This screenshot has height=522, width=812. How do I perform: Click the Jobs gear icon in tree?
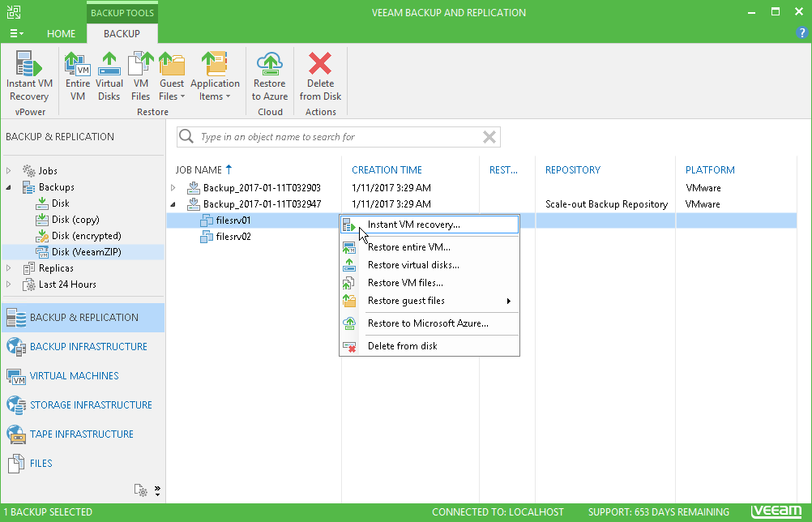[29, 170]
